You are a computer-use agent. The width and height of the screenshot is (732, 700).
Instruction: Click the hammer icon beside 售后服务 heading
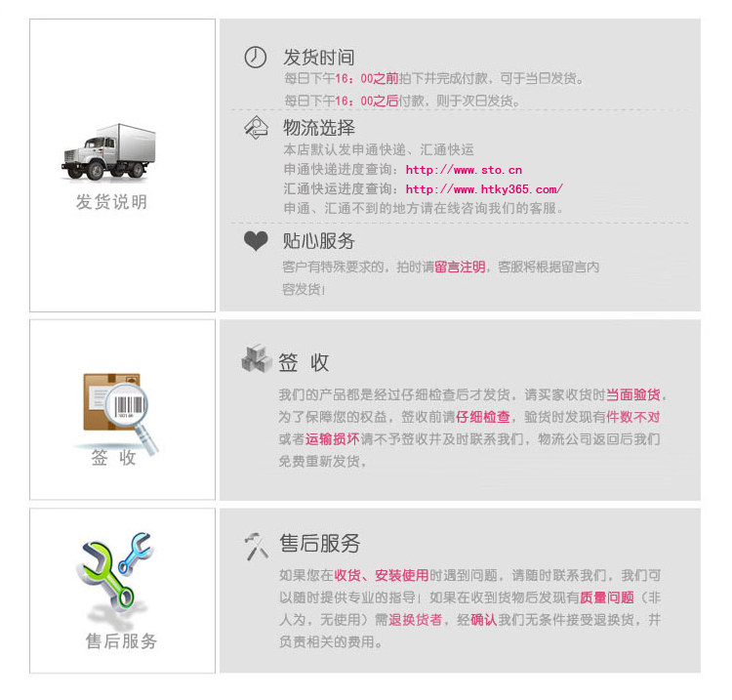tap(256, 545)
